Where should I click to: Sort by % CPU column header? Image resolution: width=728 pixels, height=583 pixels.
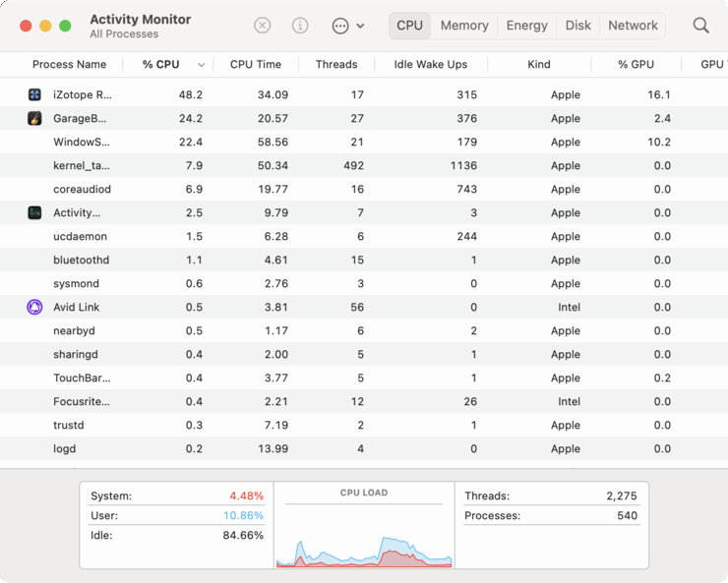[160, 65]
